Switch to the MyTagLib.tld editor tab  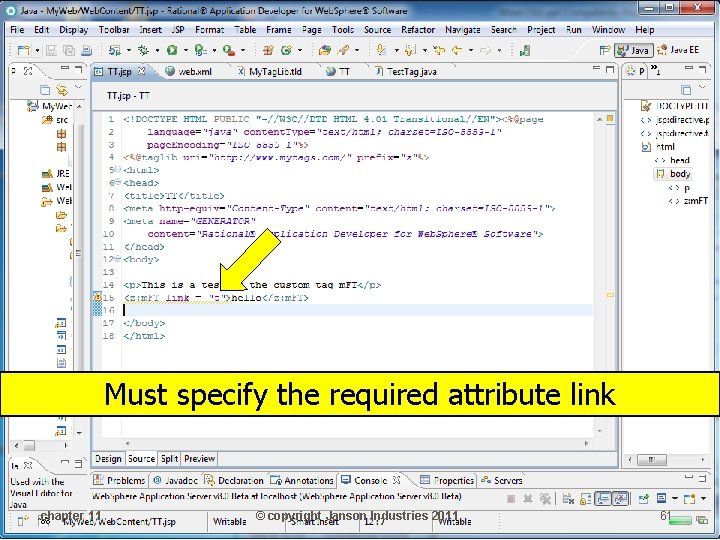(270, 71)
